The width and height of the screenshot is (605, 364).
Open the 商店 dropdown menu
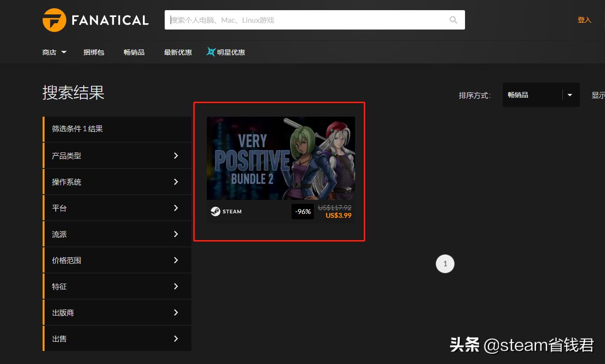point(53,52)
